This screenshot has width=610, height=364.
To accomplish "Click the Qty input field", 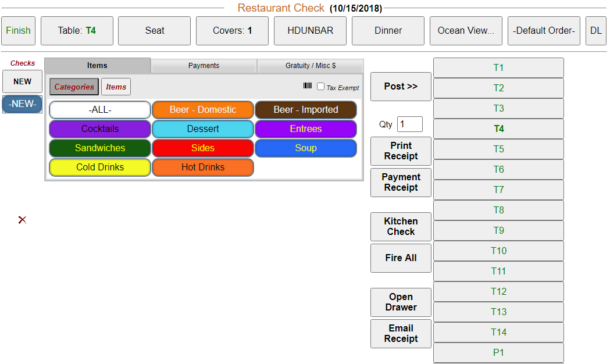I will tap(409, 124).
